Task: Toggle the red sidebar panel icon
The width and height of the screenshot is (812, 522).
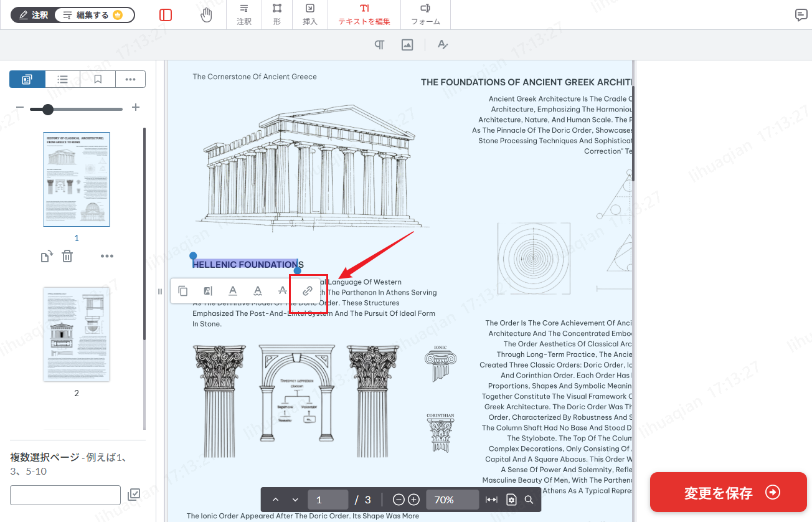Action: pyautogui.click(x=166, y=15)
